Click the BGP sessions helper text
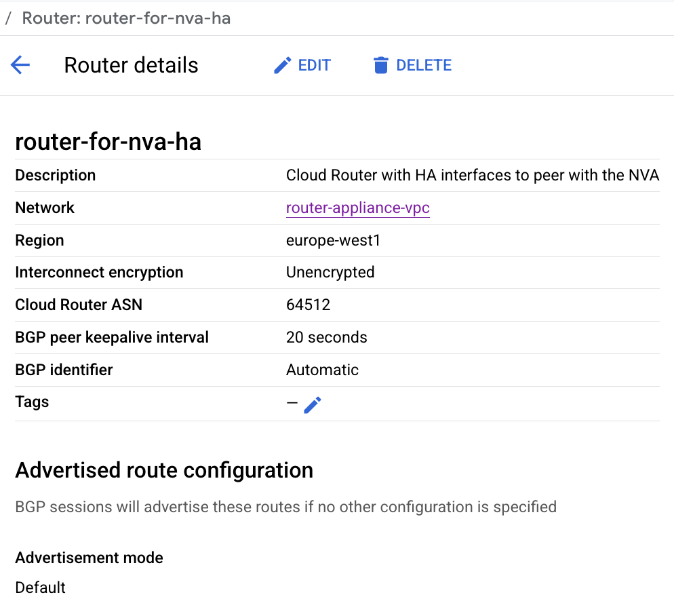674x616 pixels. pos(285,507)
